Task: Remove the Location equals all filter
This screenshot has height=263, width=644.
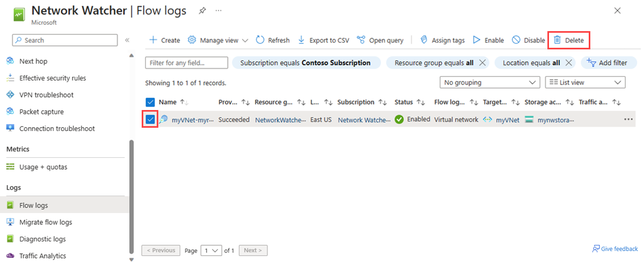Action: click(x=569, y=63)
